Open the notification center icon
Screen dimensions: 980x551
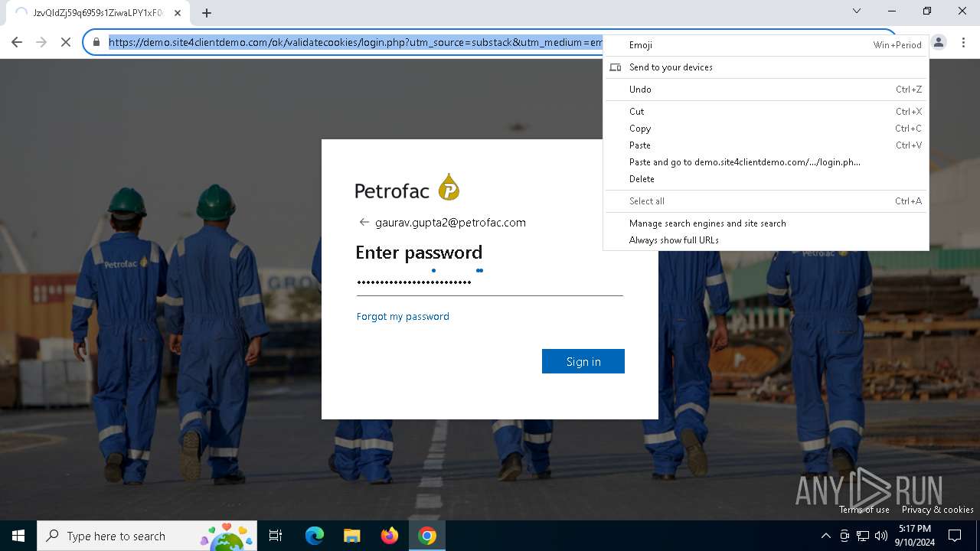[x=955, y=536]
